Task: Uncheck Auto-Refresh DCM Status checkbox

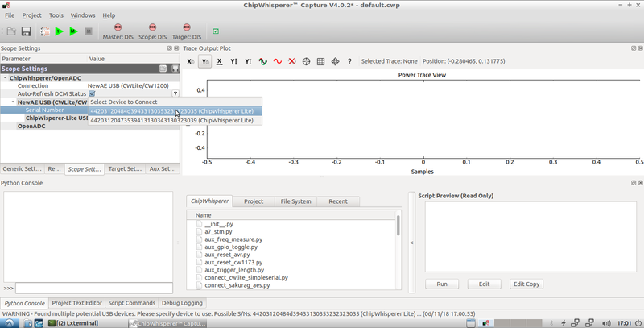Action: coord(92,93)
